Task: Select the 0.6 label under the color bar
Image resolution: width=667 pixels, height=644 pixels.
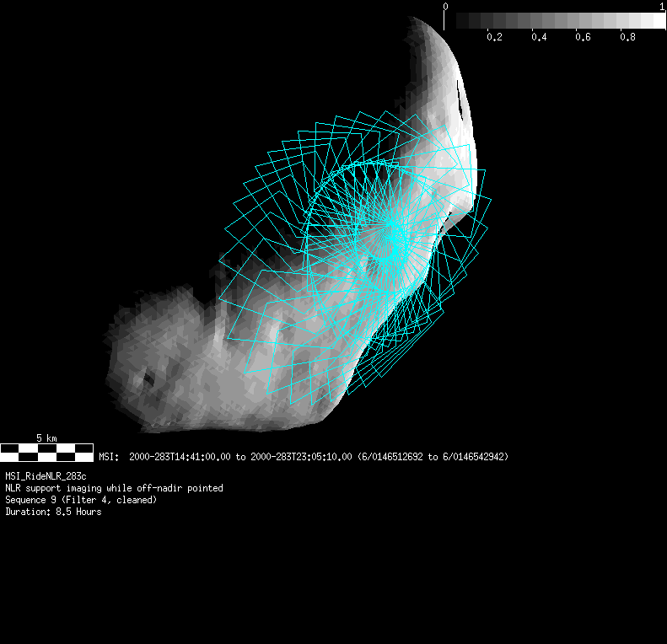Action: click(583, 37)
